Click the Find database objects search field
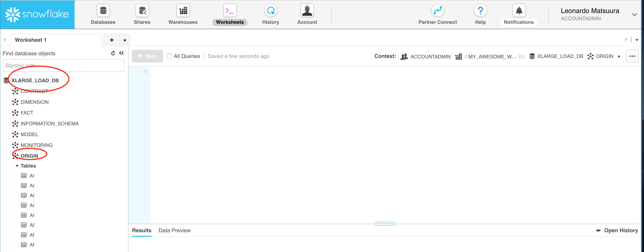Screen dimensions: 644x252 pyautogui.click(x=63, y=65)
